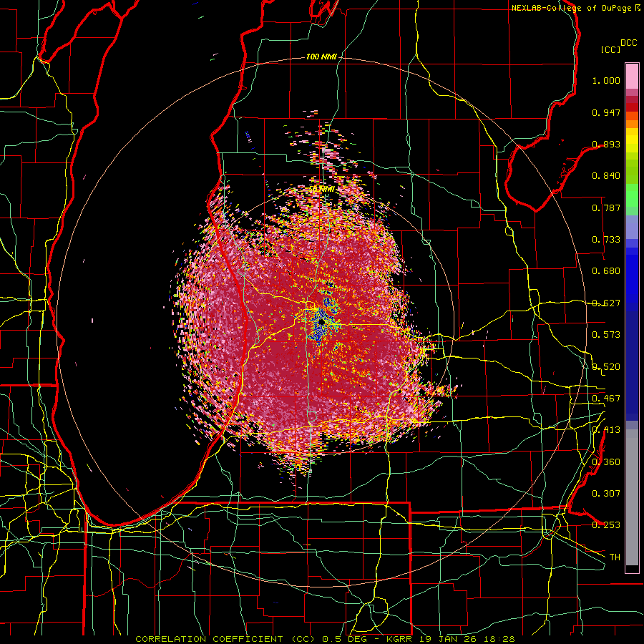
Task: Select the 50 NMI range ring label
Action: point(321,189)
